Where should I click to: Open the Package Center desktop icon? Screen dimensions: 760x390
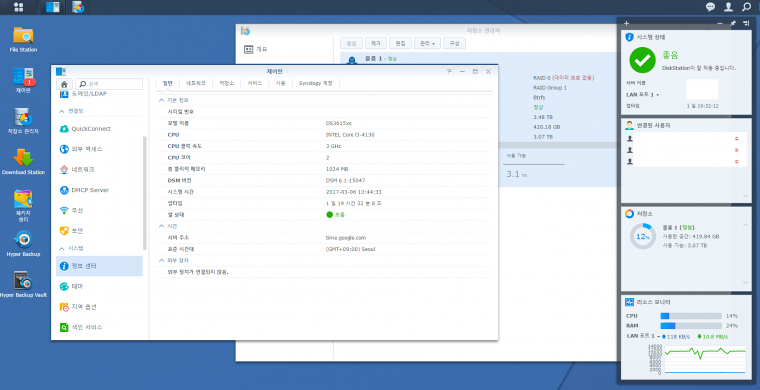(x=23, y=205)
